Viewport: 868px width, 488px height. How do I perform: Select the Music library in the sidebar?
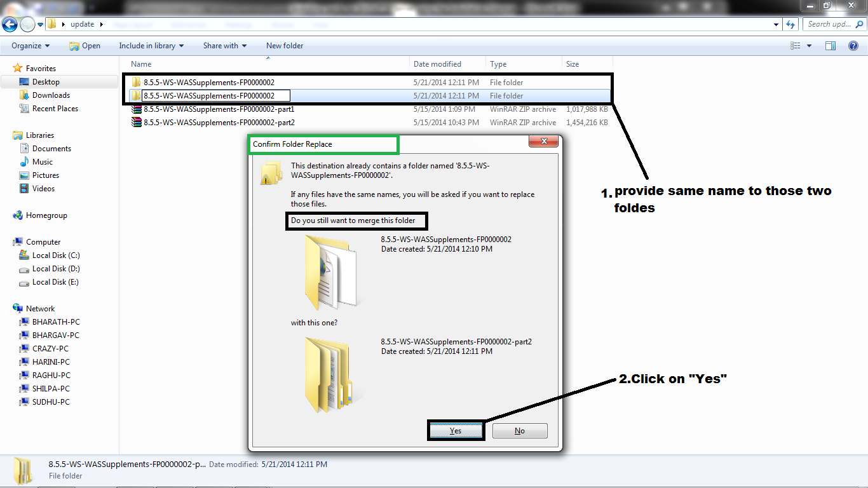click(x=42, y=161)
